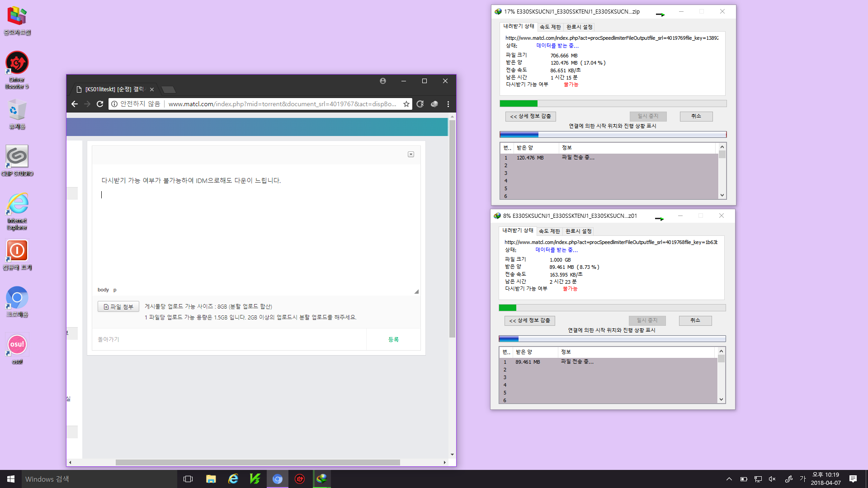Cancel the 17% zip download
Viewport: 868px width, 488px height.
[696, 116]
